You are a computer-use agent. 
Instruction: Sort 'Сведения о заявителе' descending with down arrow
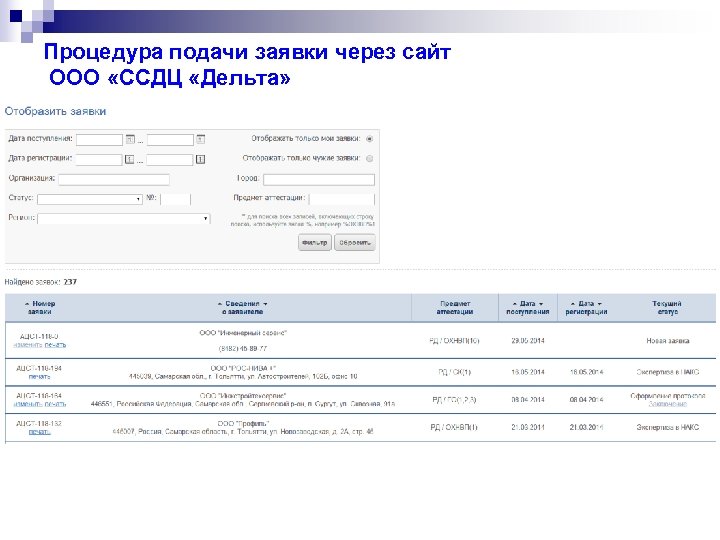[265, 304]
